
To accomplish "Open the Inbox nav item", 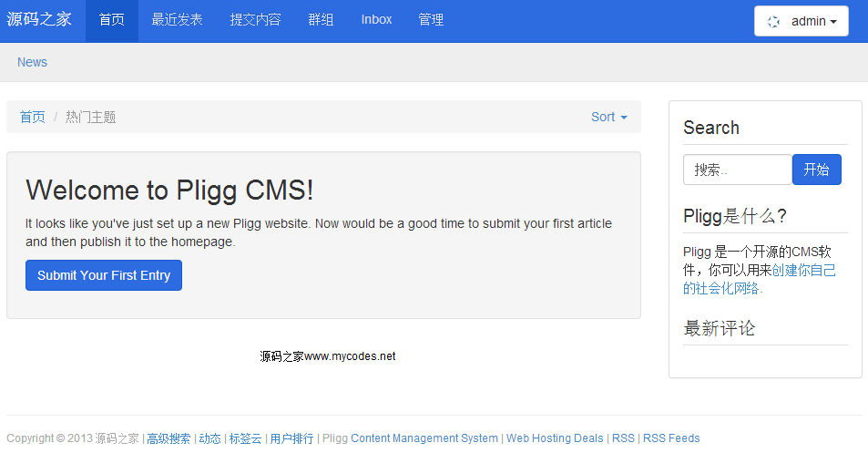I will point(376,20).
